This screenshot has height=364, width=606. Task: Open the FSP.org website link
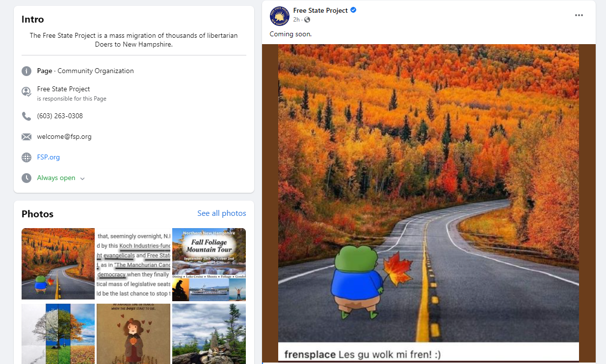click(48, 157)
